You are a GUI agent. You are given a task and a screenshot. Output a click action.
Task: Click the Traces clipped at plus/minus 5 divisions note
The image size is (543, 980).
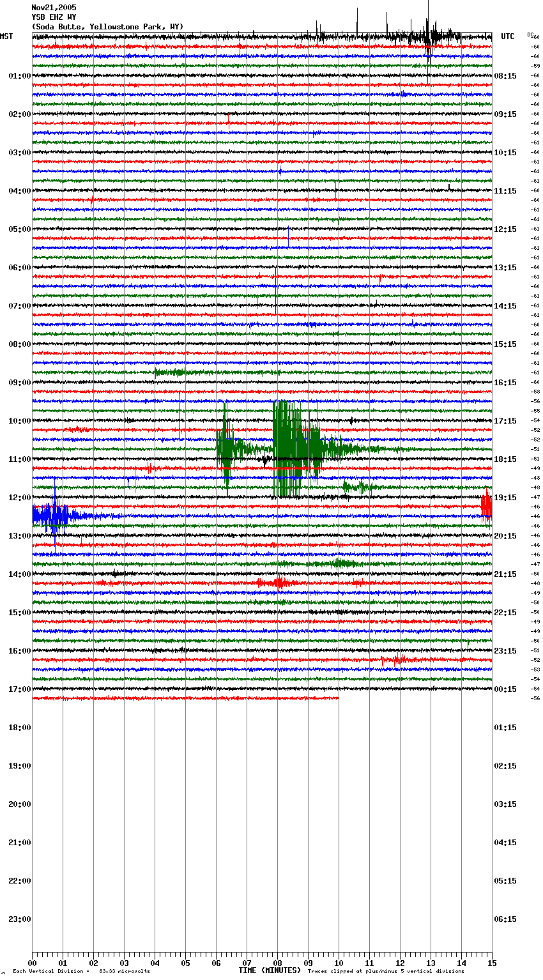[x=386, y=972]
